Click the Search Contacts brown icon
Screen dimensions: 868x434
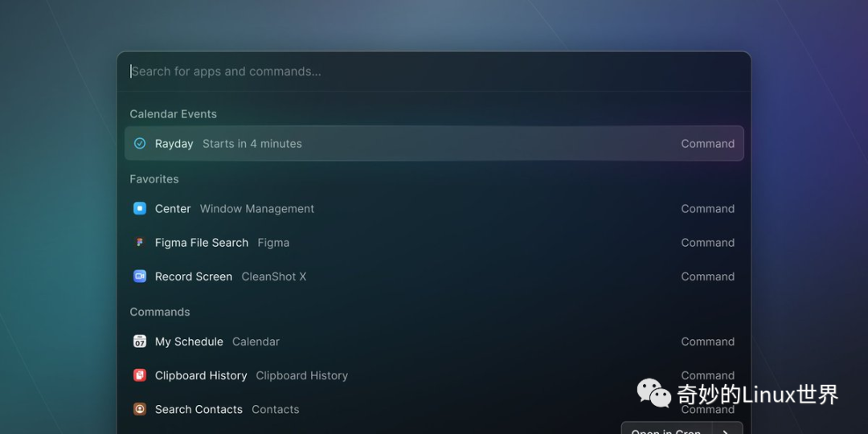coord(140,409)
